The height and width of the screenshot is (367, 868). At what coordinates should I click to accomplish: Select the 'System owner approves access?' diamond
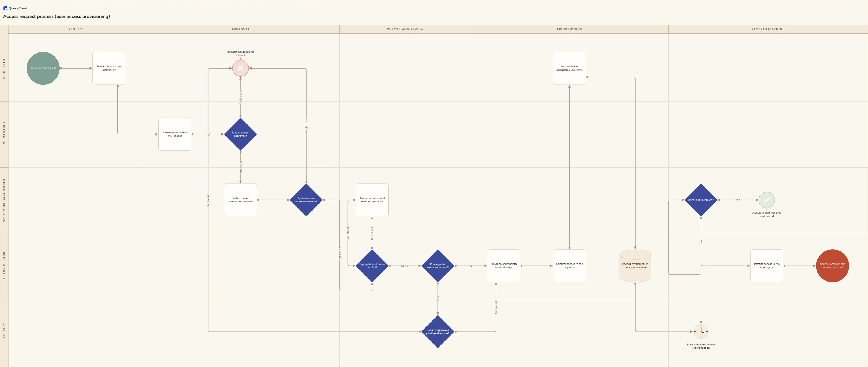(x=306, y=200)
